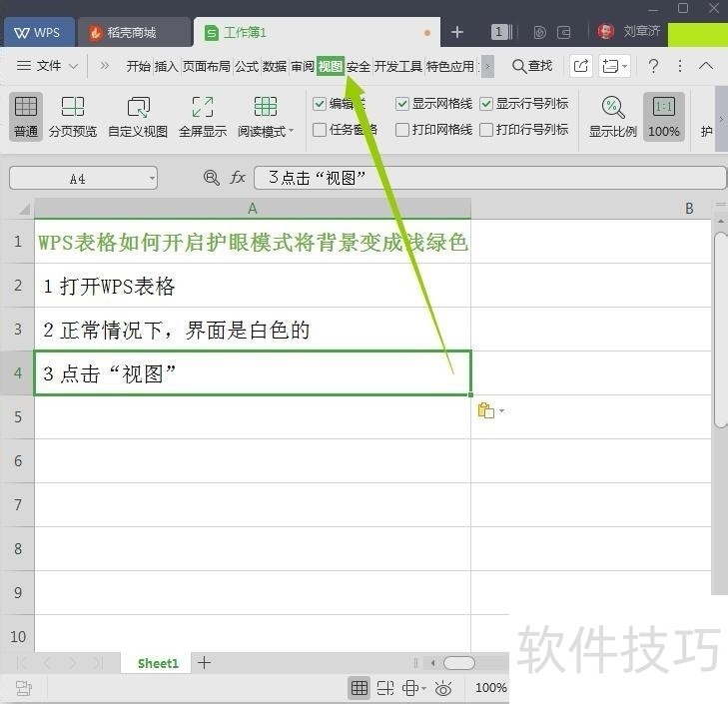The image size is (728, 704).
Task: Collapse the ribbon with up chevron
Action: (x=706, y=66)
